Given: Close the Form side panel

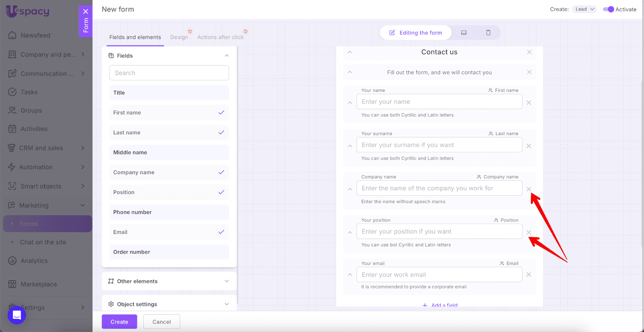Looking at the screenshot, I should point(86,12).
